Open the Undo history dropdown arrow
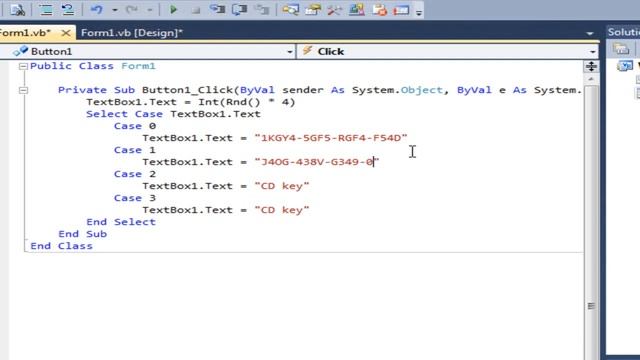This screenshot has width=640, height=360. tap(115, 10)
